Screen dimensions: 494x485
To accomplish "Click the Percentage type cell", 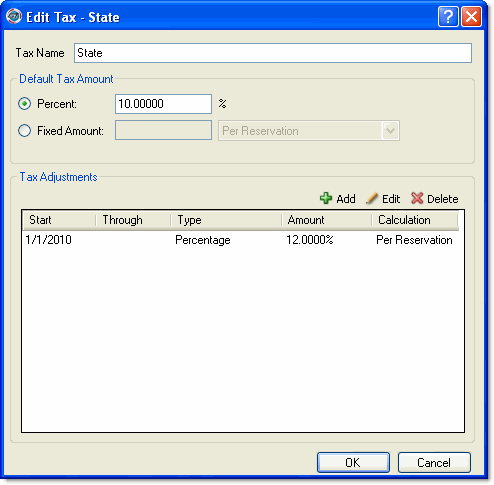I will click(203, 240).
